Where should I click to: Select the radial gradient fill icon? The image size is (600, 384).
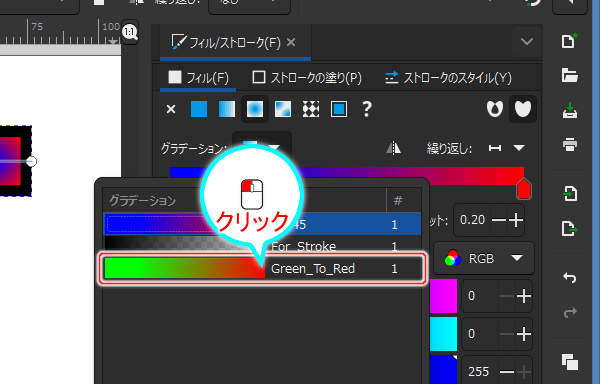coord(255,109)
